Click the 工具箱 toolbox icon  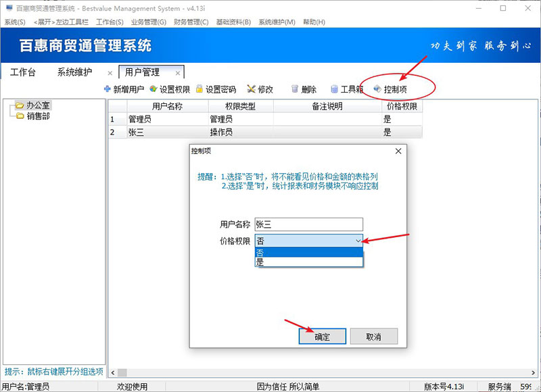334,89
